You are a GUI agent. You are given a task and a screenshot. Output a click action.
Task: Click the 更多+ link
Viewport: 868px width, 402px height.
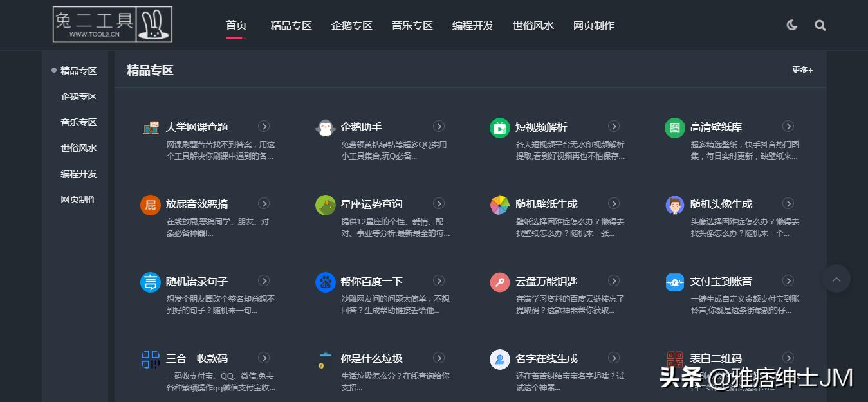[802, 69]
